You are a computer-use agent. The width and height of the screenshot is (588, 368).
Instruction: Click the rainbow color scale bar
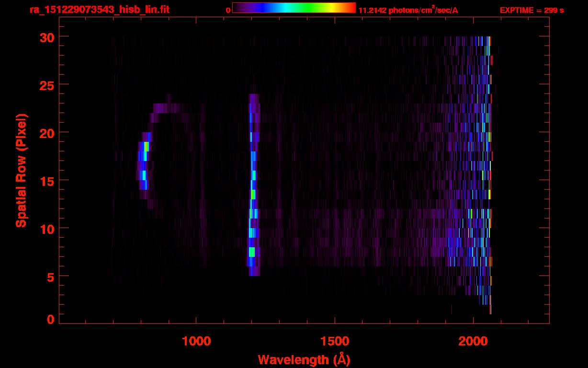pyautogui.click(x=294, y=8)
